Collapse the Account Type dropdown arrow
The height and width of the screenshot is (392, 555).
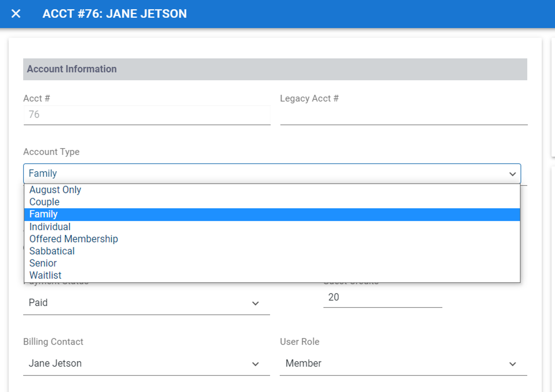pos(512,174)
